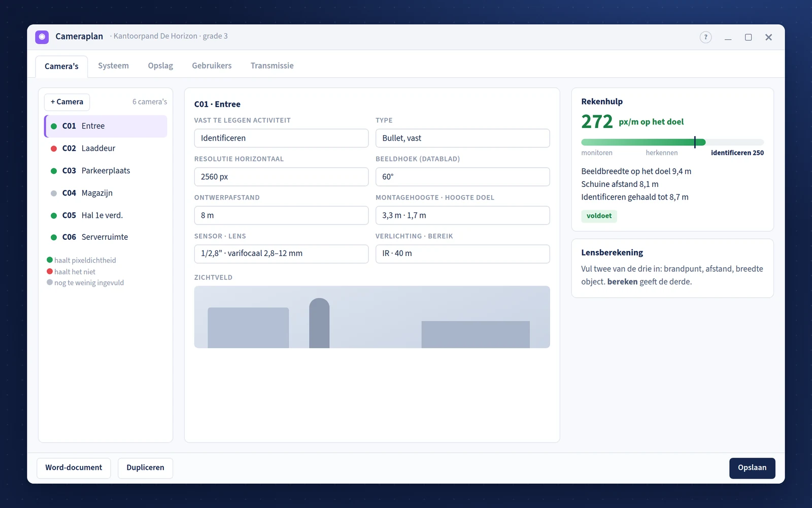This screenshot has height=508, width=812.
Task: Click the voldoet status badge
Action: [x=599, y=216]
